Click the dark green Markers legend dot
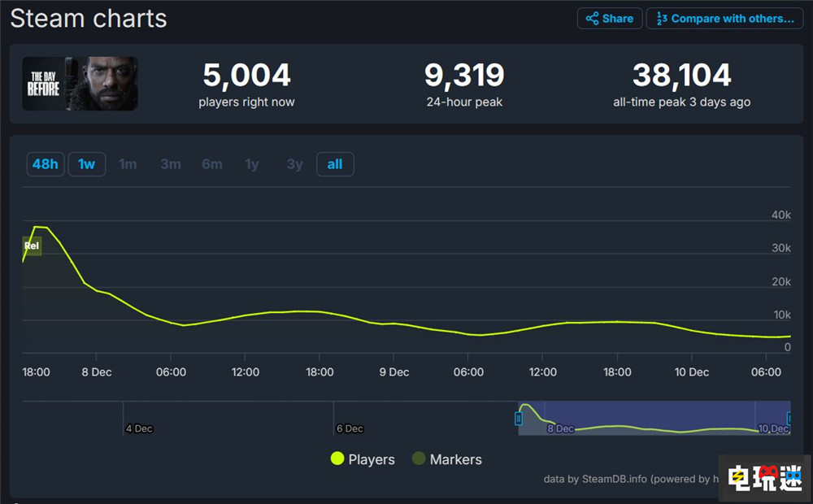Viewport: 813px width, 504px height. (419, 459)
